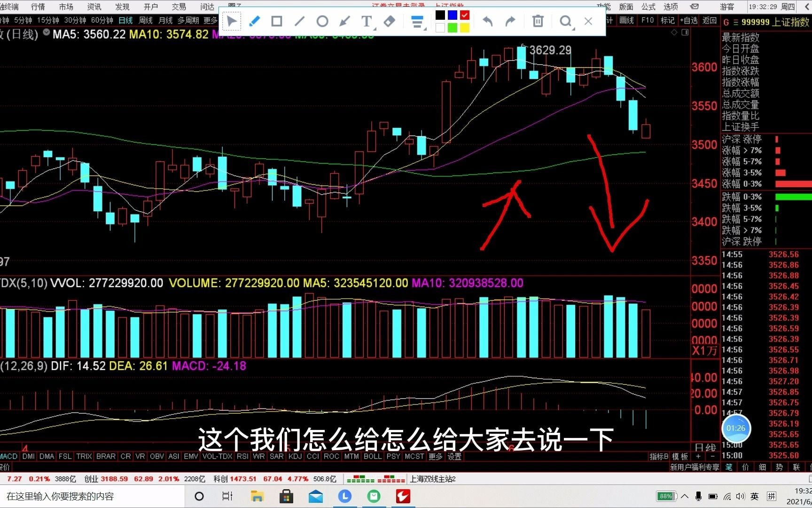Switch chart to 月线 monthly period
Viewport: 812px width, 508px height.
tap(165, 20)
